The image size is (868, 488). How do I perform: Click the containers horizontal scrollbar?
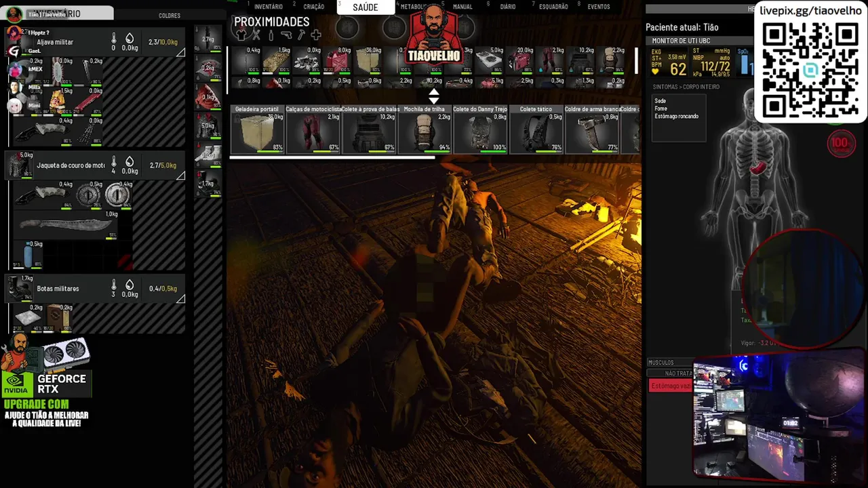pyautogui.click(x=332, y=157)
